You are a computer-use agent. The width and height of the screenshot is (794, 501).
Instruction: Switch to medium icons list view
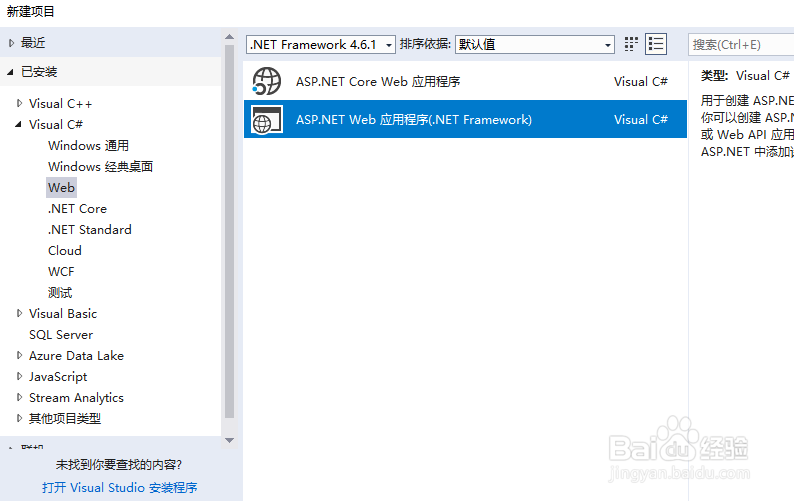(x=656, y=44)
